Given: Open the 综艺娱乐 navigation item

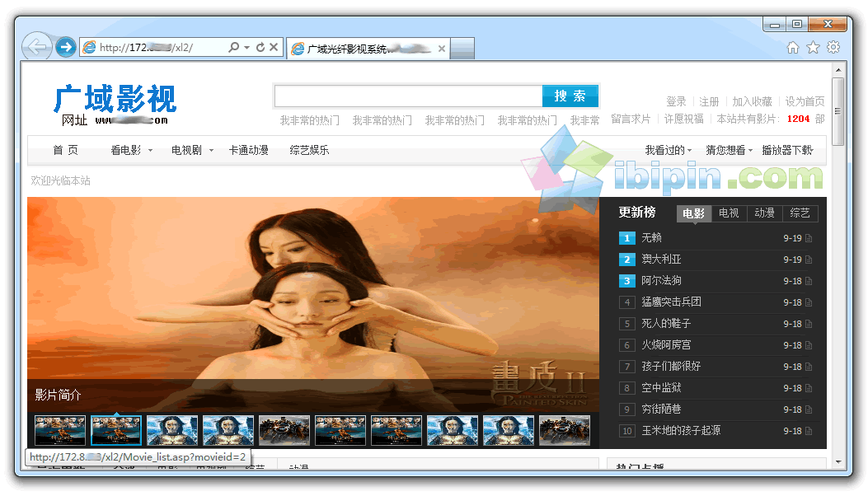Looking at the screenshot, I should tap(309, 150).
